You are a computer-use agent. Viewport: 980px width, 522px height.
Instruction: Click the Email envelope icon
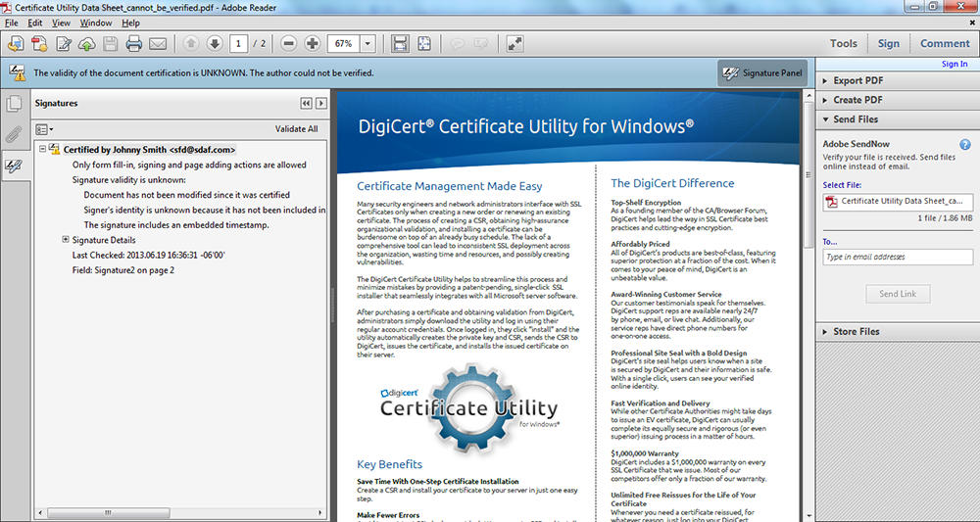[x=158, y=44]
